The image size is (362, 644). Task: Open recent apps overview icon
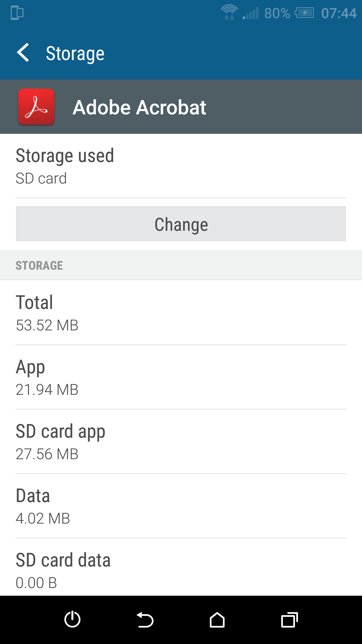pos(290,620)
